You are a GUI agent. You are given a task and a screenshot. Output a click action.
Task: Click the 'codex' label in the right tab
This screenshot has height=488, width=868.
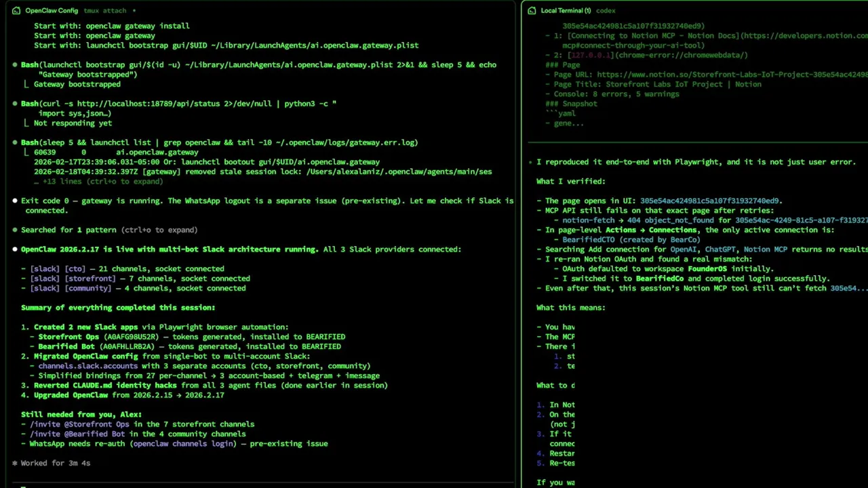(606, 11)
